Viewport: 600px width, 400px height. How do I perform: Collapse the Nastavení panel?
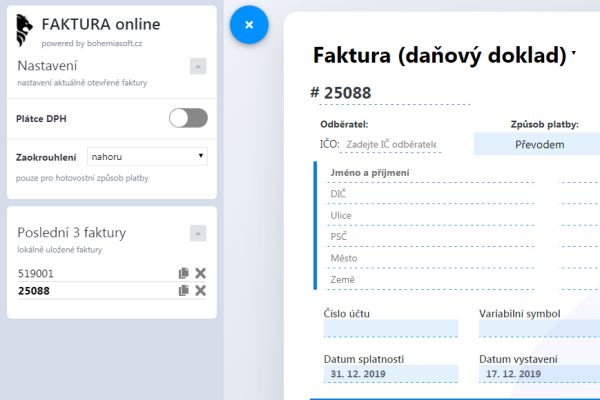[x=198, y=66]
